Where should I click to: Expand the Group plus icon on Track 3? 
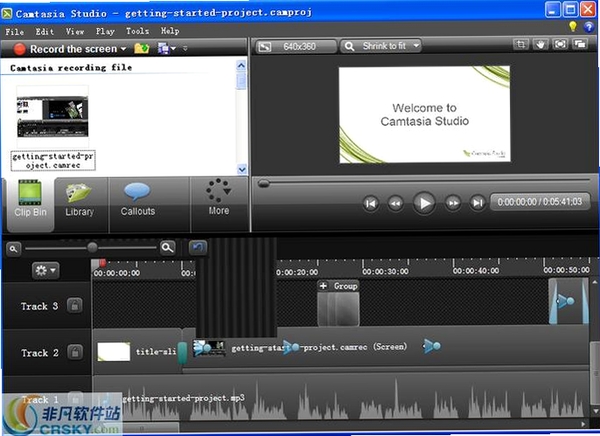point(323,286)
